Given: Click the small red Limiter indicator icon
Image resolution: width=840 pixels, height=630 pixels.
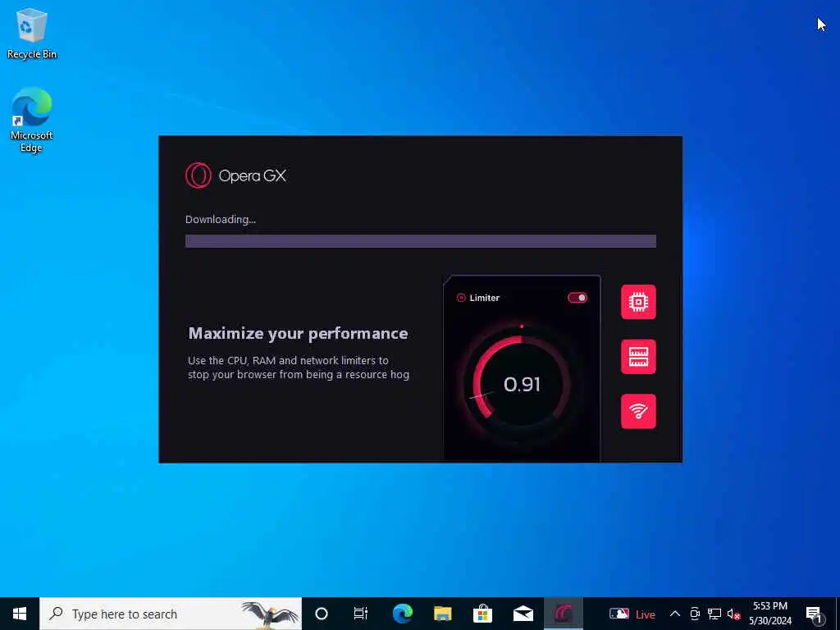Looking at the screenshot, I should (x=461, y=298).
